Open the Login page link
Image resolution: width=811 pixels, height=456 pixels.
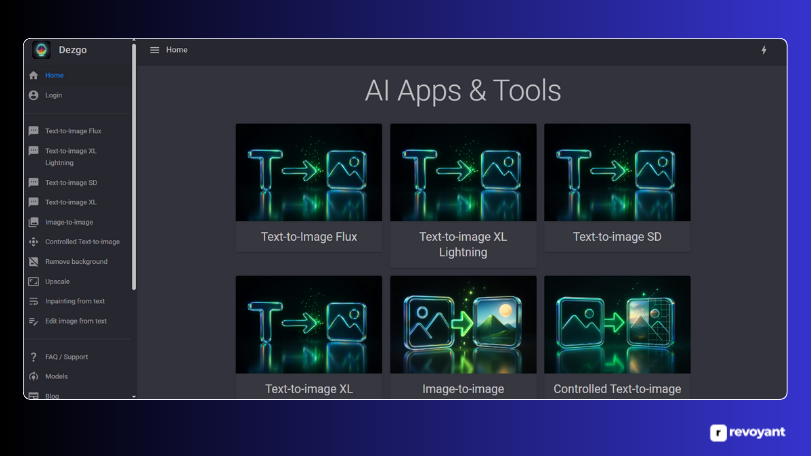coord(54,95)
